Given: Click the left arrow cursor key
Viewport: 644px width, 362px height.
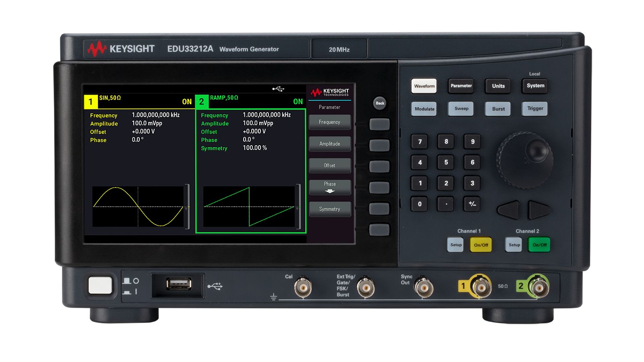Looking at the screenshot, I should pyautogui.click(x=509, y=210).
